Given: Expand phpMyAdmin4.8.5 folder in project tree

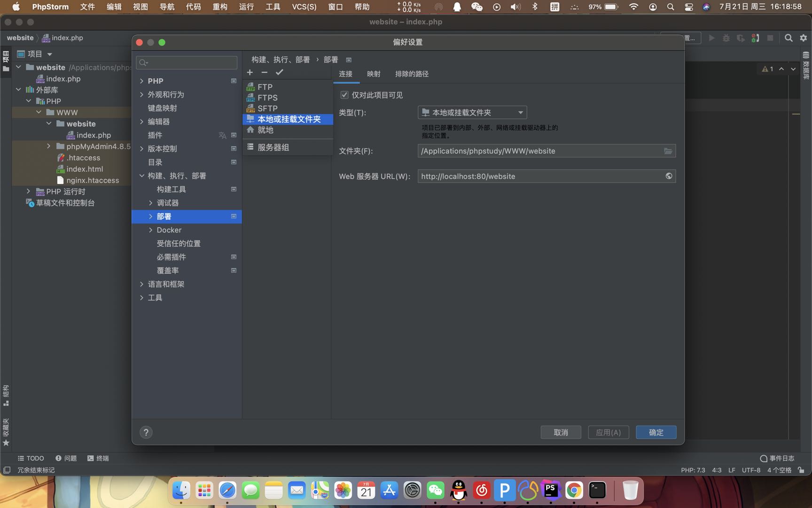Looking at the screenshot, I should point(48,146).
